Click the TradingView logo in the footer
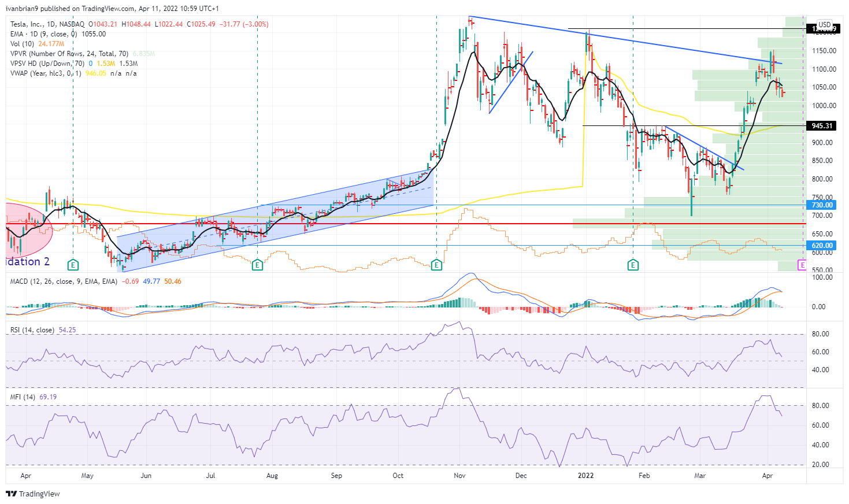This screenshot has height=504, width=849. [x=33, y=494]
